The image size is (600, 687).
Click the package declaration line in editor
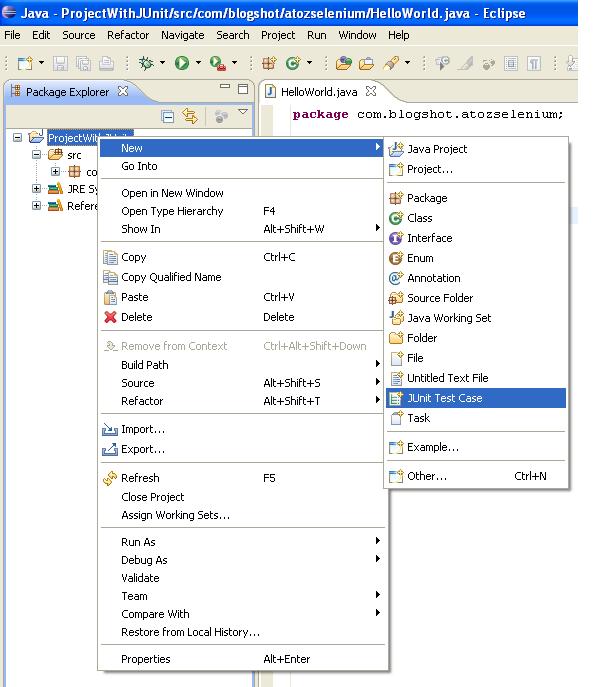(428, 114)
